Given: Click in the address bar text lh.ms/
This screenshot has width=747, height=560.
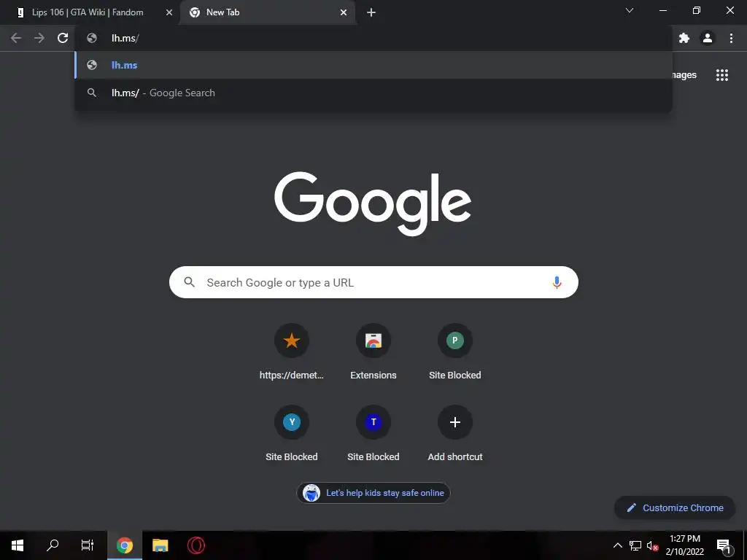Looking at the screenshot, I should 125,38.
